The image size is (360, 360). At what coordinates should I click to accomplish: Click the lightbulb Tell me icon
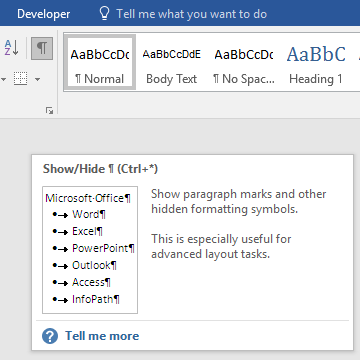click(x=104, y=13)
